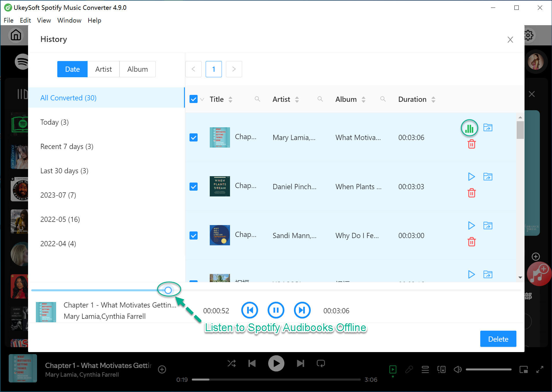The image size is (552, 392).
Task: Click the Spotify player progress bar
Action: (276, 379)
